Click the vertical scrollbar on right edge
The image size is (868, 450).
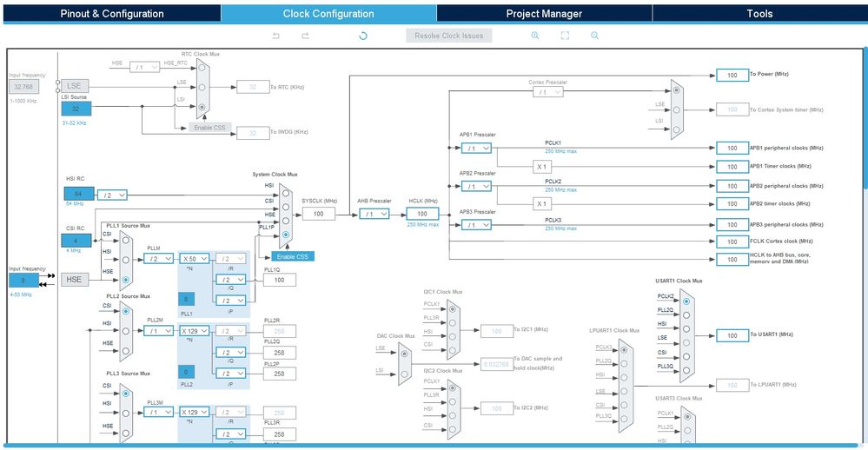tap(865, 119)
